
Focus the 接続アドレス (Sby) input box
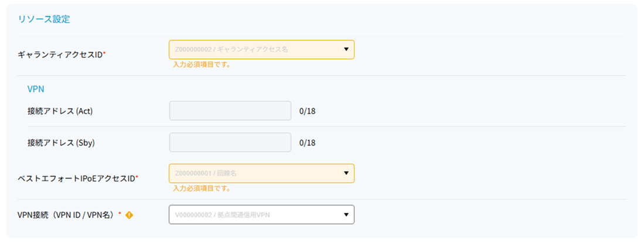tap(230, 142)
